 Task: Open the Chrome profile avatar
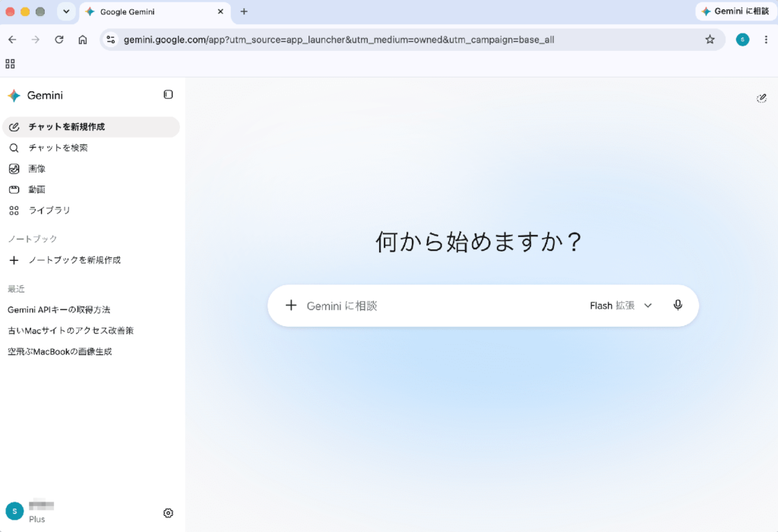pos(743,40)
